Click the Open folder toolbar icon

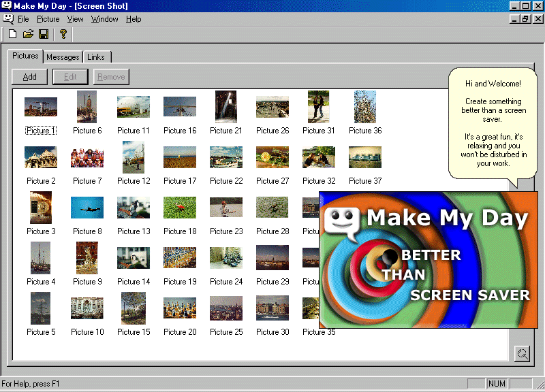tap(28, 34)
